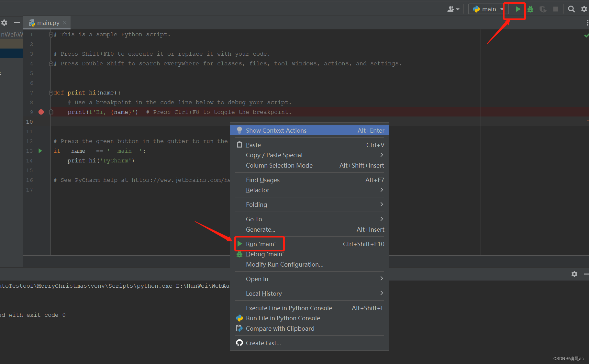Click Run 'main' in context menu
Screen dimensions: 589x364
tap(309, 244)
